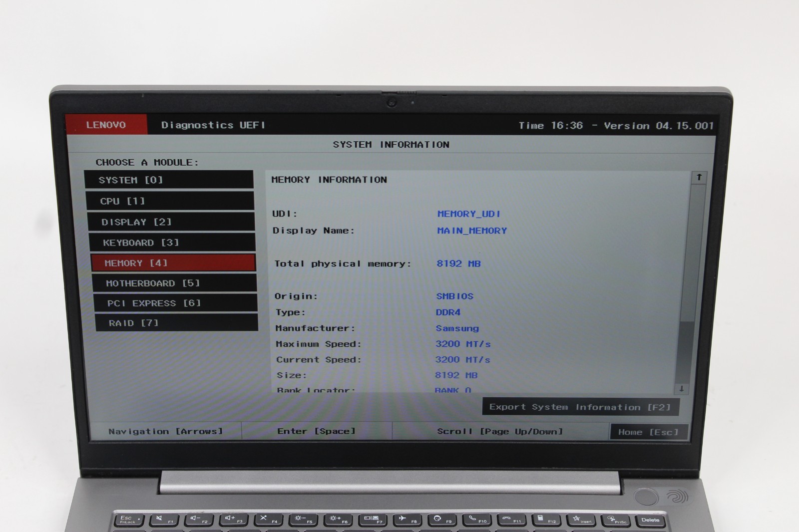Open the RAID [7] module

[176, 323]
